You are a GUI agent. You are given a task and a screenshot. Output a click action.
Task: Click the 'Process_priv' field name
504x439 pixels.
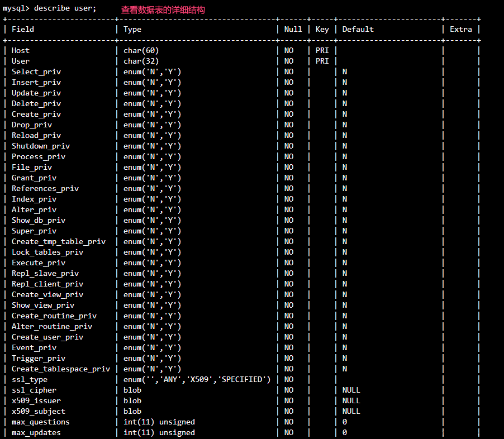pos(39,156)
